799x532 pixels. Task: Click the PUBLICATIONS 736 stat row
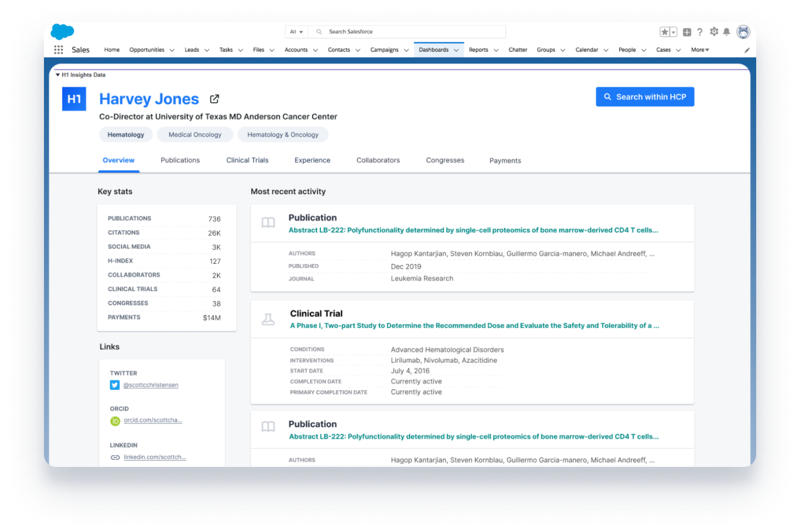pyautogui.click(x=164, y=219)
